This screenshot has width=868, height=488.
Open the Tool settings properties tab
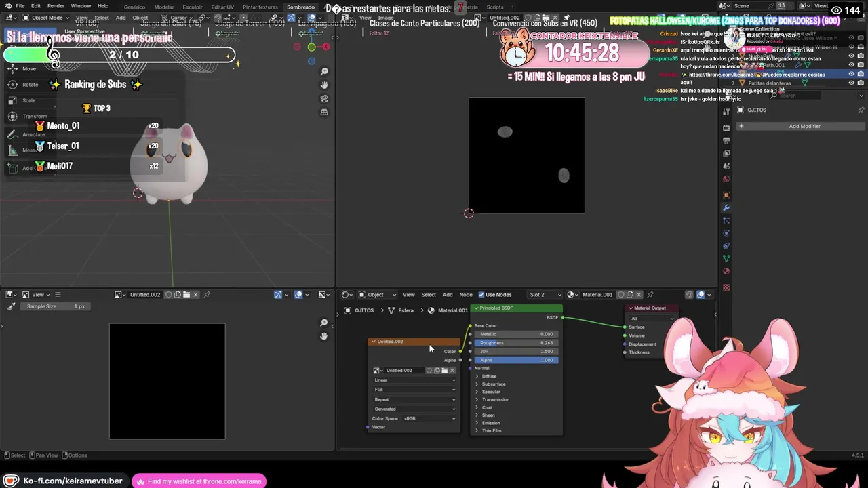tap(726, 111)
